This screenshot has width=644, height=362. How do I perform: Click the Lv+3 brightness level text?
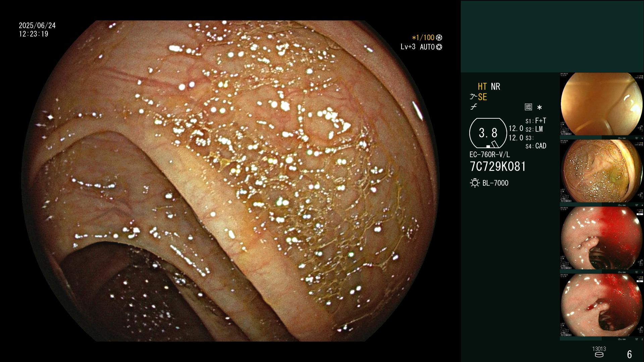tap(408, 47)
